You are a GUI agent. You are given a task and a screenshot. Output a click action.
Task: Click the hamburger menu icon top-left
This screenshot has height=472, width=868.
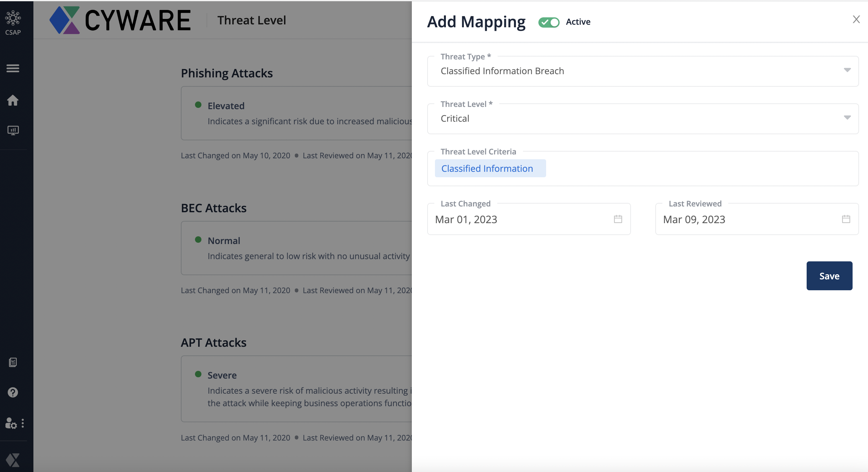click(x=13, y=68)
